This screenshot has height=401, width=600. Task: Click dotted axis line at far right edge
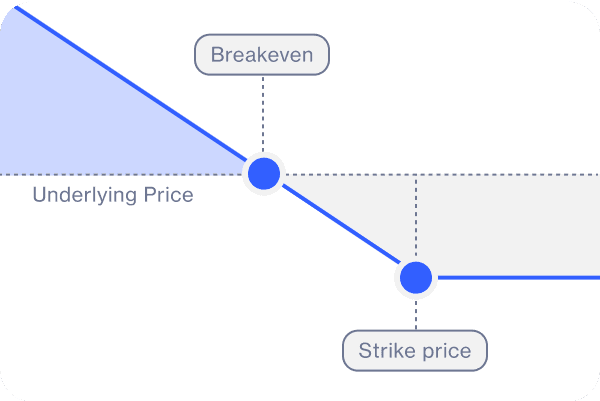click(590, 174)
